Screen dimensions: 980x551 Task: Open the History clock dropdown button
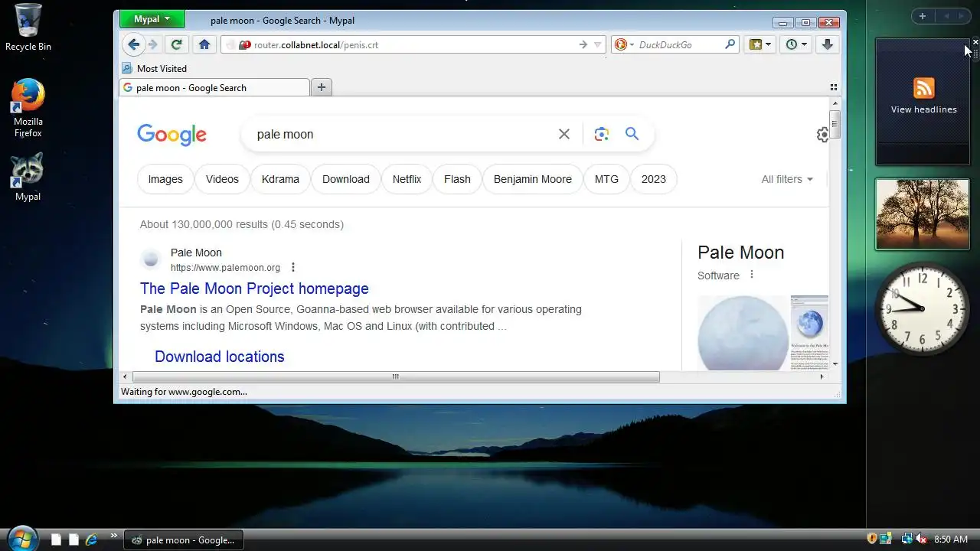(x=796, y=44)
